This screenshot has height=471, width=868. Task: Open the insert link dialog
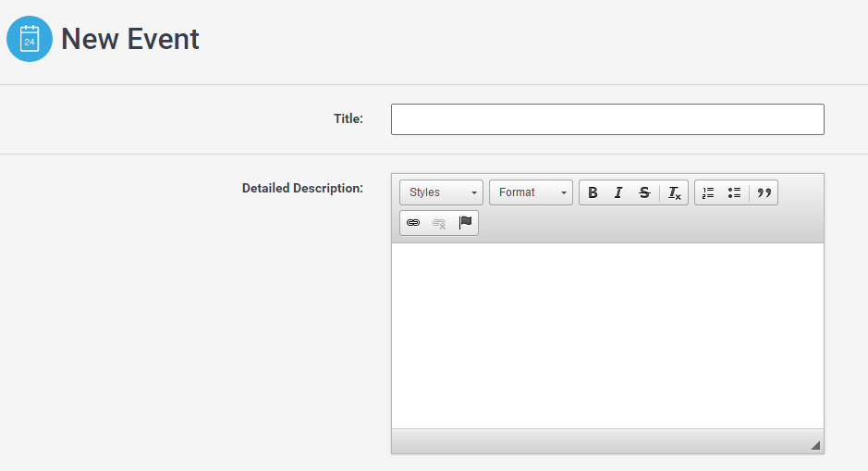413,223
